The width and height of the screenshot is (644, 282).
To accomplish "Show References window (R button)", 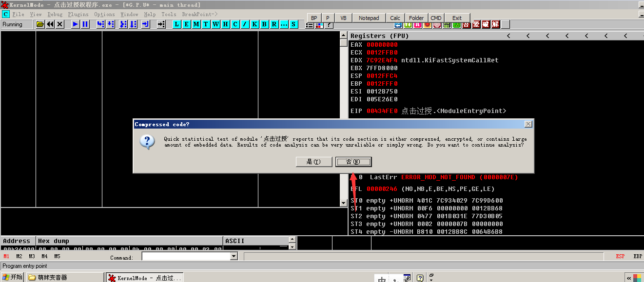I will coord(274,24).
